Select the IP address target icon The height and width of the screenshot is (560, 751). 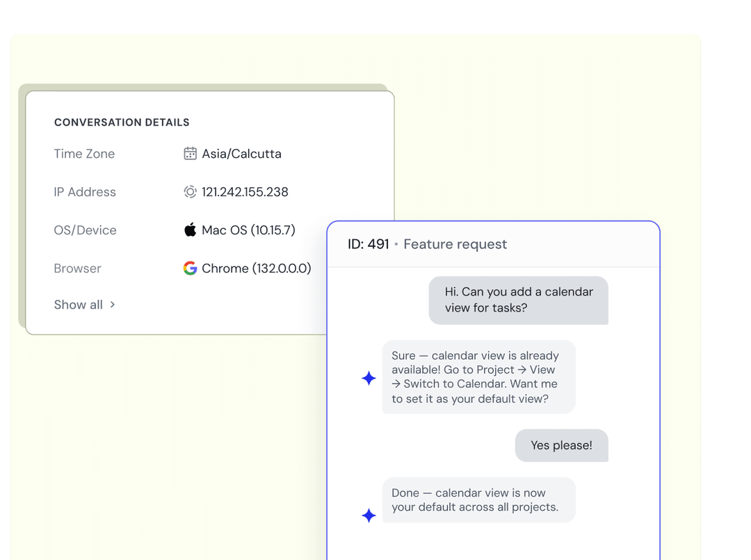pyautogui.click(x=189, y=191)
